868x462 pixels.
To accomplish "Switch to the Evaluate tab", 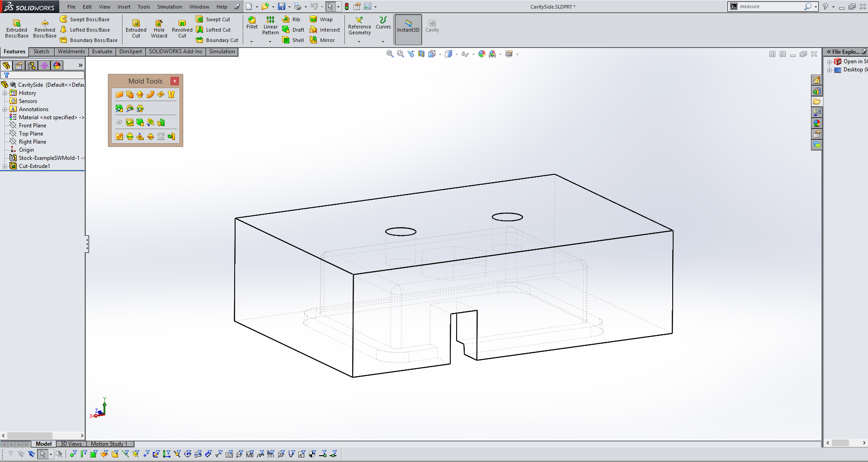I will click(x=102, y=51).
